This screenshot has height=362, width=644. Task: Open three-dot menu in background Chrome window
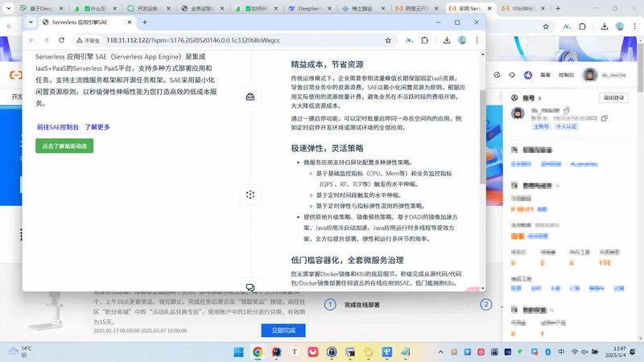634,27
